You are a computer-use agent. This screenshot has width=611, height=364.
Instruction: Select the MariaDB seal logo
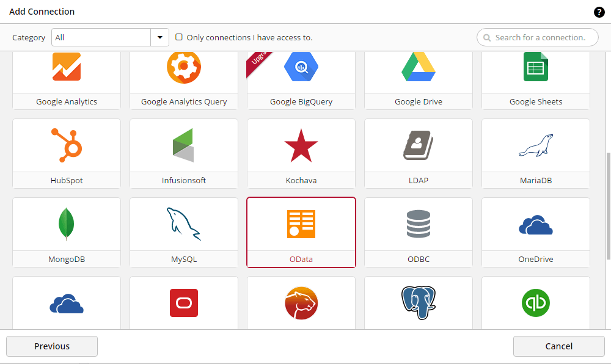pyautogui.click(x=536, y=145)
